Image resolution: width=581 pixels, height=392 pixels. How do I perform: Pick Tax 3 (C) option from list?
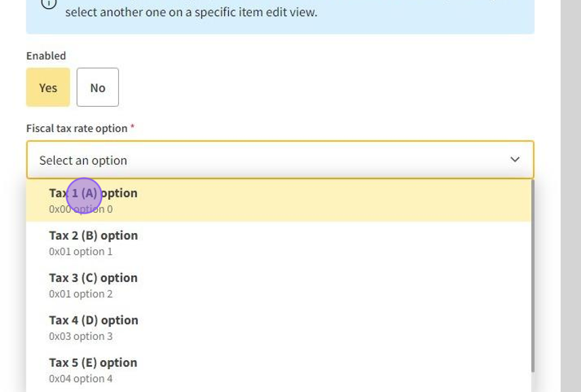[x=93, y=278]
